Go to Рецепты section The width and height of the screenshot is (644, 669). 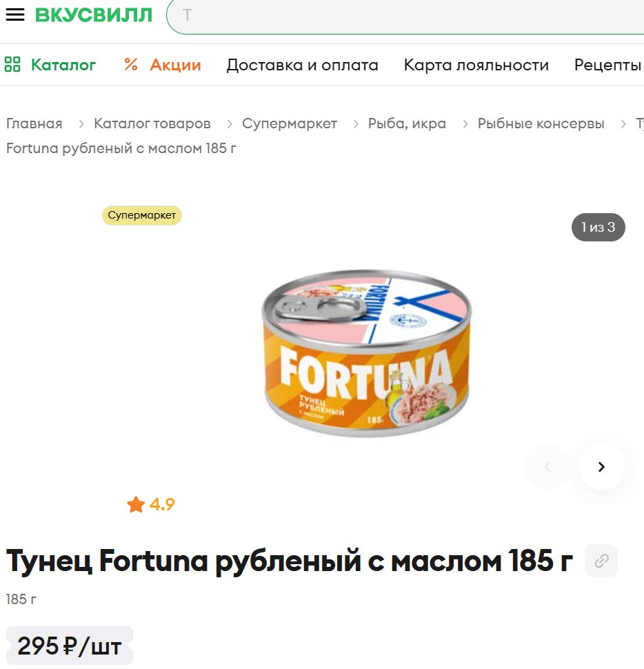click(x=608, y=65)
